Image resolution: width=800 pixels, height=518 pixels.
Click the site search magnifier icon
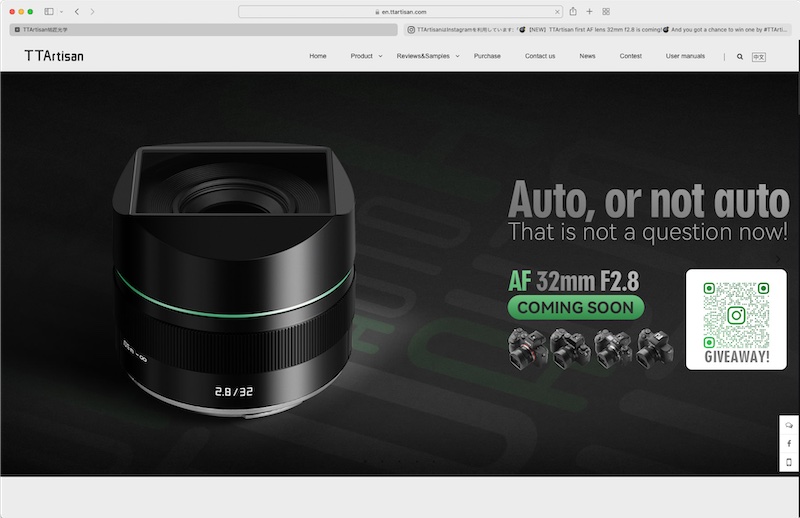[x=740, y=57]
